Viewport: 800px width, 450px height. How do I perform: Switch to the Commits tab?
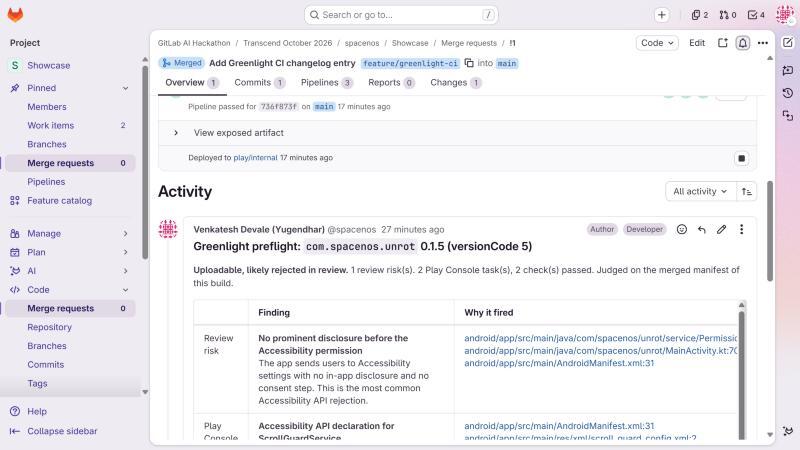259,83
